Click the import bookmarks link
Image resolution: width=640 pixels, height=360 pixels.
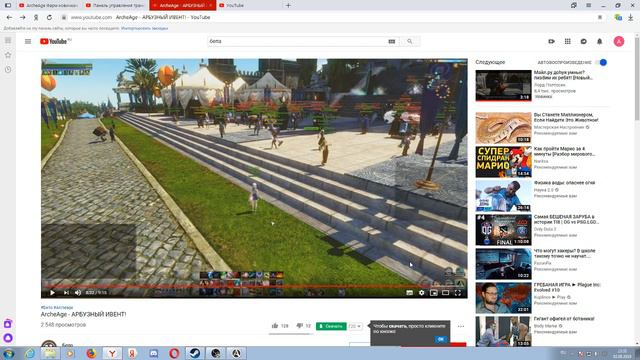tap(144, 29)
